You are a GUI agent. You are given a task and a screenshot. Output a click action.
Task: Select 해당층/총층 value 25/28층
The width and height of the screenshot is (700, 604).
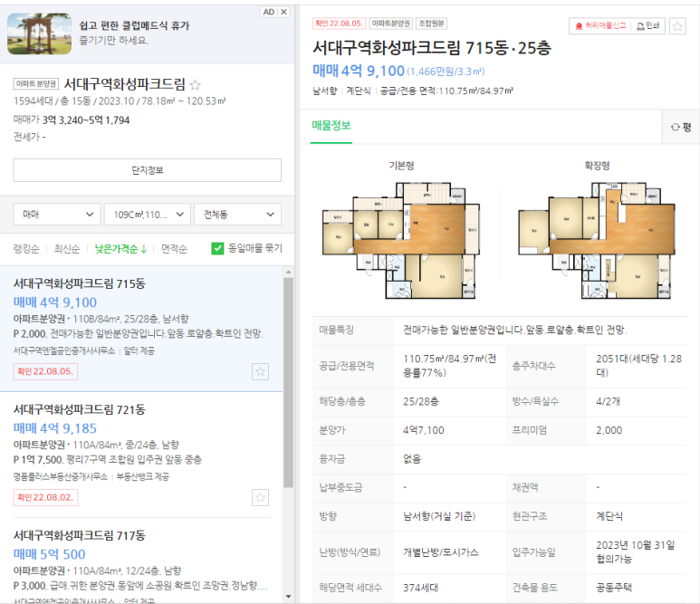tap(420, 401)
